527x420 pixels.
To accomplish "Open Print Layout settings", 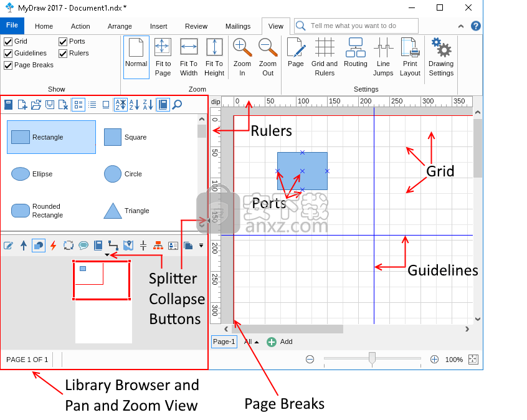I will coord(410,57).
